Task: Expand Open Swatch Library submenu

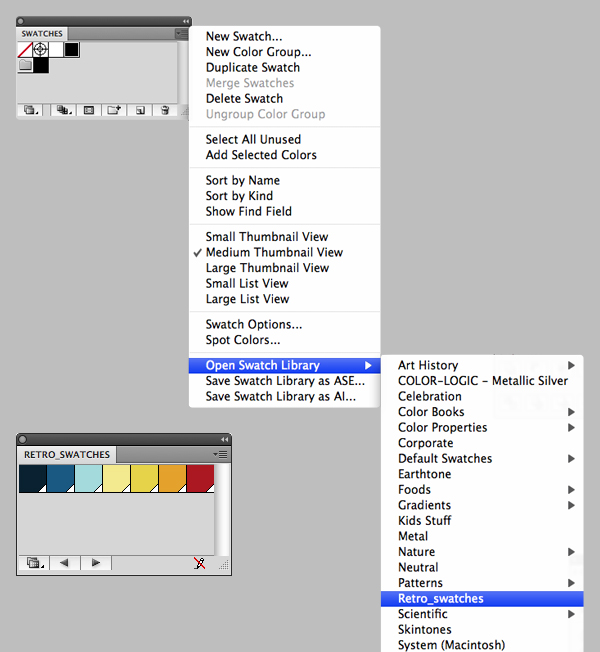Action: (284, 366)
